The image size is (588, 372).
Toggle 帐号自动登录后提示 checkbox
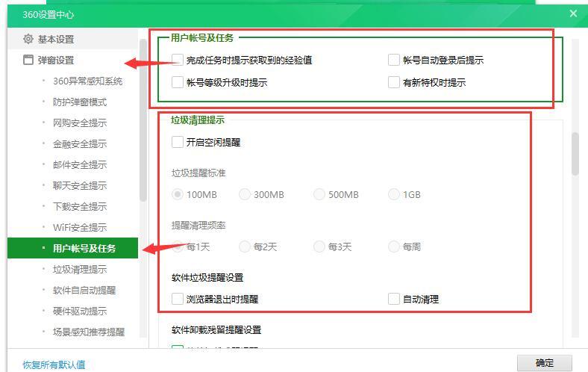394,60
